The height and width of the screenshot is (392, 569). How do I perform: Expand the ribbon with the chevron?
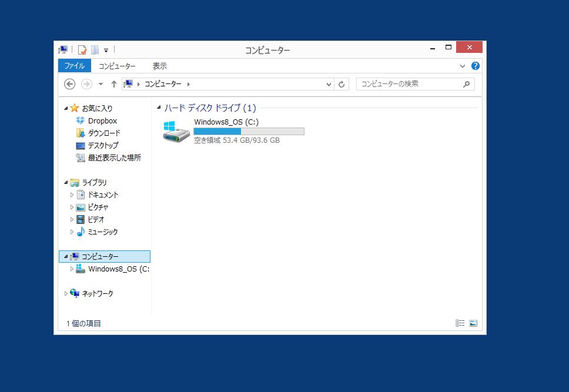[462, 66]
